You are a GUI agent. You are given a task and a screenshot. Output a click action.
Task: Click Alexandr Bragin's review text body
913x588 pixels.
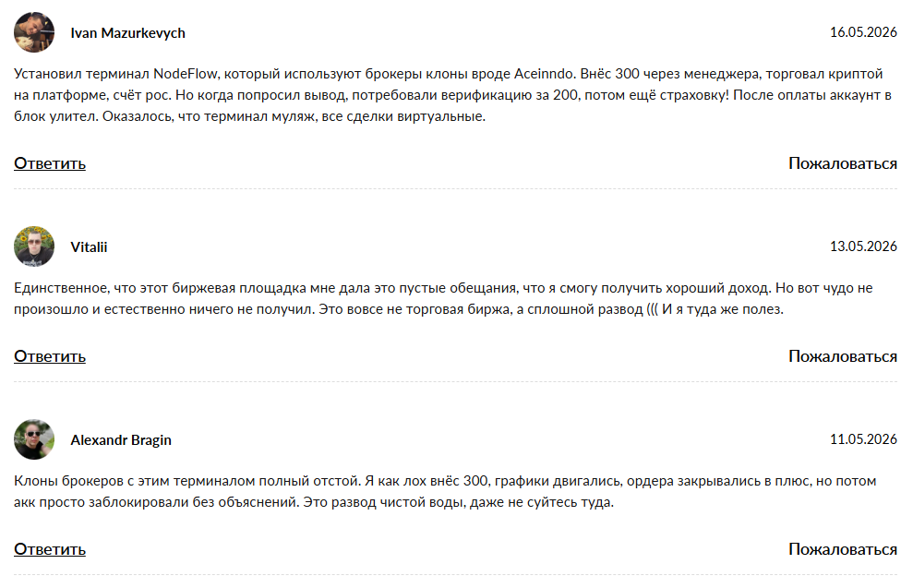[445, 492]
